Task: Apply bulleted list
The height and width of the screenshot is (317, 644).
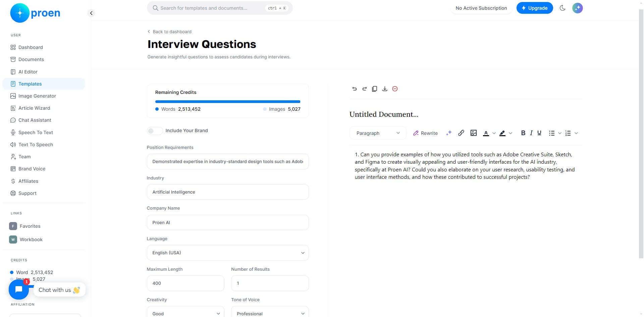Action: [x=552, y=133]
